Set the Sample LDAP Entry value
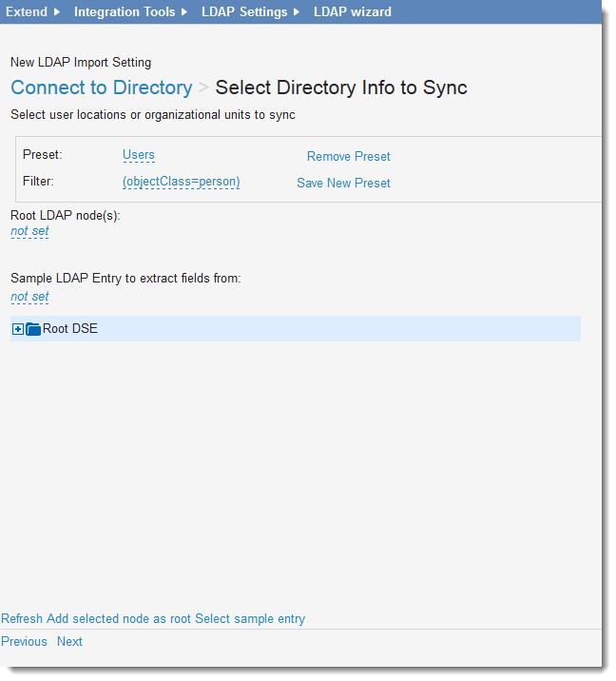616x681 pixels. pyautogui.click(x=29, y=297)
